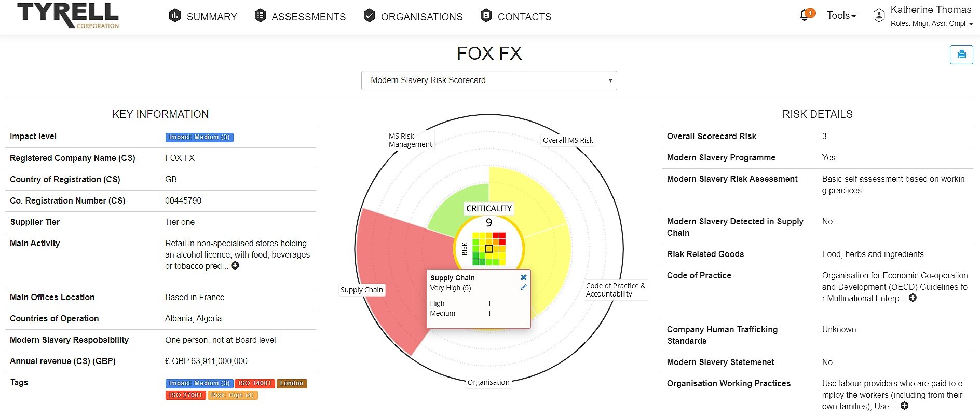Click the Tyrell Corporation logo
This screenshot has height=417, width=980.
68,15
